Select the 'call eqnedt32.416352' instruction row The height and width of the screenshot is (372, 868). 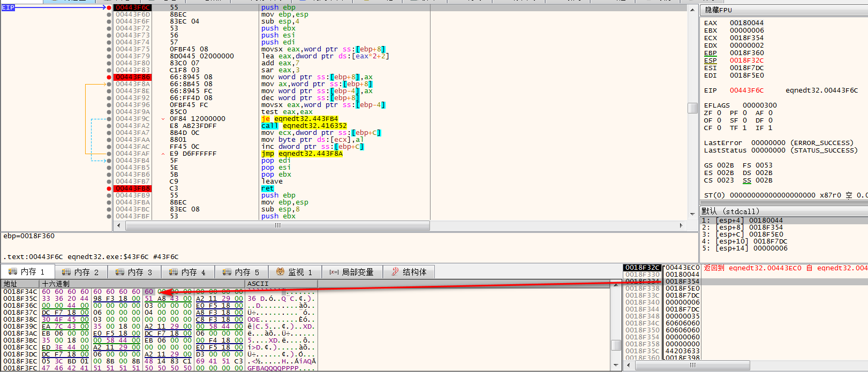click(x=304, y=126)
